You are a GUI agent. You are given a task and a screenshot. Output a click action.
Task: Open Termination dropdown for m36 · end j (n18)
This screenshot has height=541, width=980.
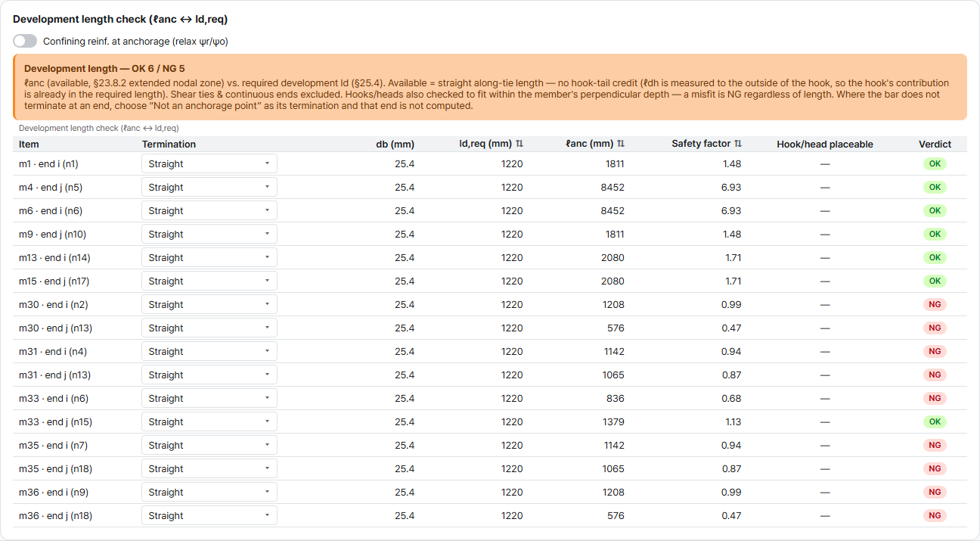coord(209,515)
